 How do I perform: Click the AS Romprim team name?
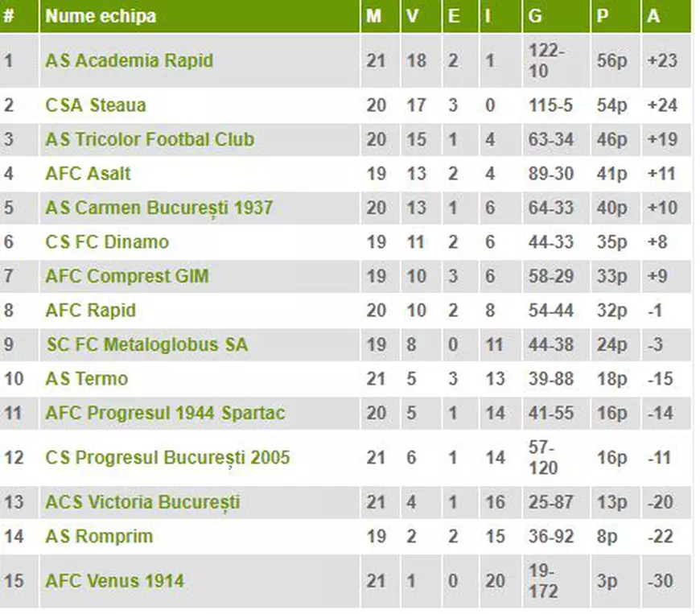[99, 536]
